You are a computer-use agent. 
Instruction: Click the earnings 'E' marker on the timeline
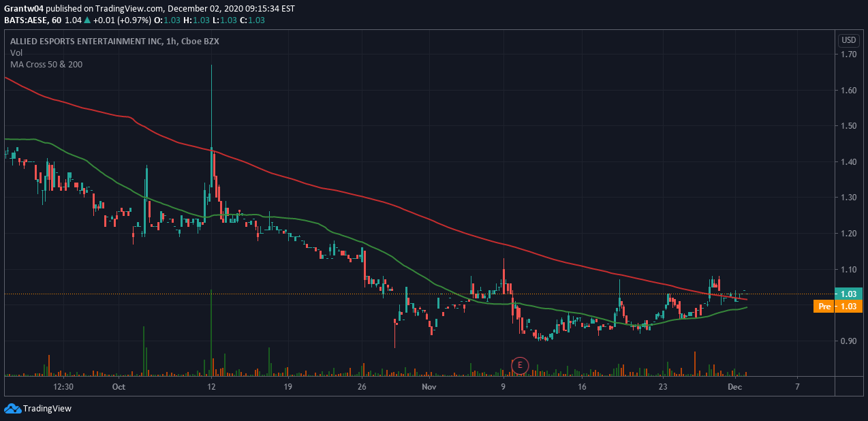[x=520, y=365]
